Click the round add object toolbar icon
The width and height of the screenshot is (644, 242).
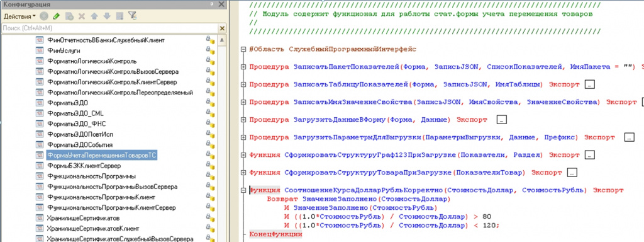[x=44, y=16]
